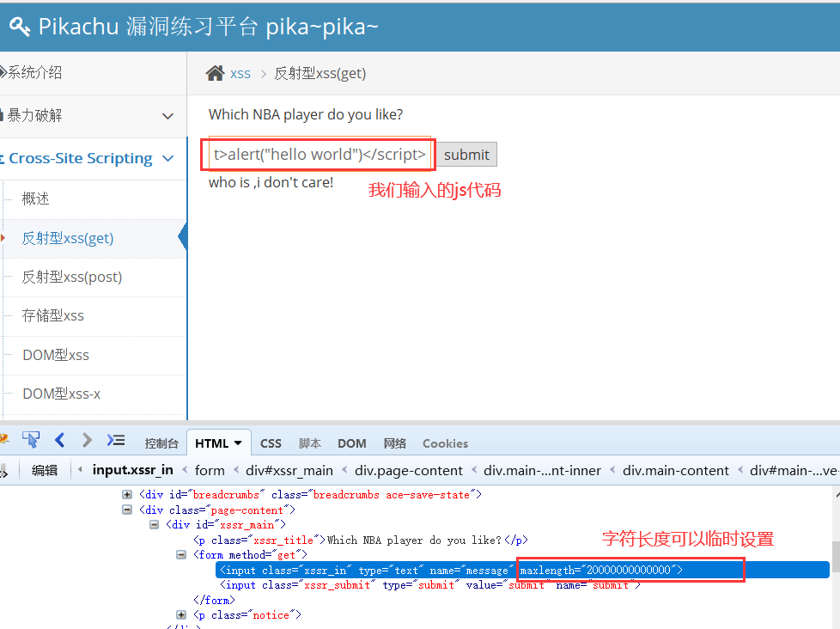Open 反射型xss(post) submenu item
The height and width of the screenshot is (629, 840).
pyautogui.click(x=72, y=277)
